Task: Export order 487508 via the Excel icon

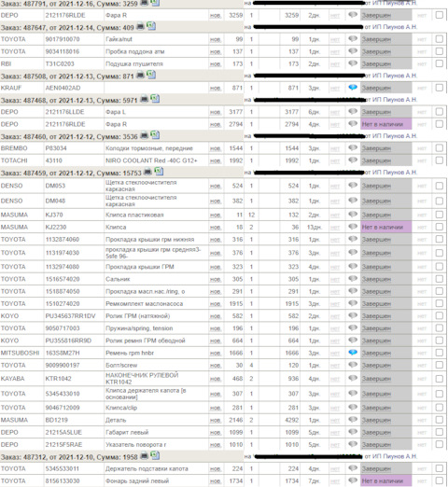Action: (151, 75)
